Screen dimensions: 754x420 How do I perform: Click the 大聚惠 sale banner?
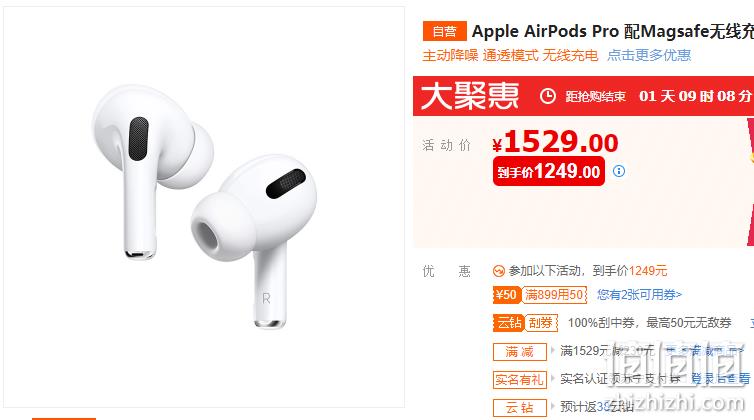coord(583,96)
